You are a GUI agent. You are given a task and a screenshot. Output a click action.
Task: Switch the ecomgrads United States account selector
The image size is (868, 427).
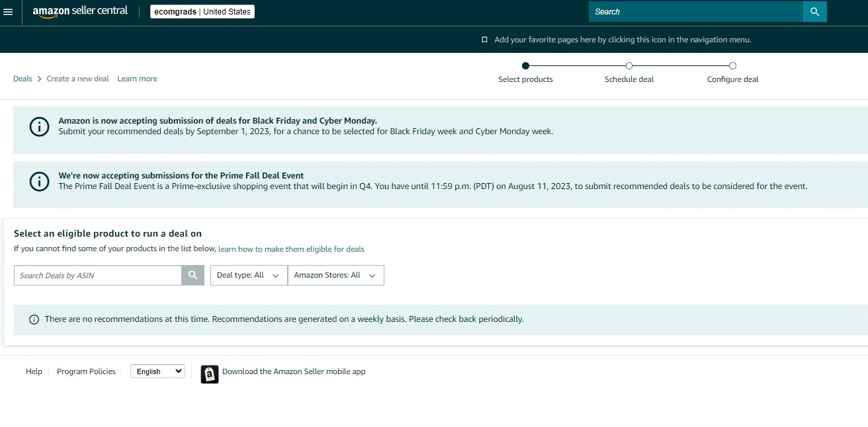[202, 12]
